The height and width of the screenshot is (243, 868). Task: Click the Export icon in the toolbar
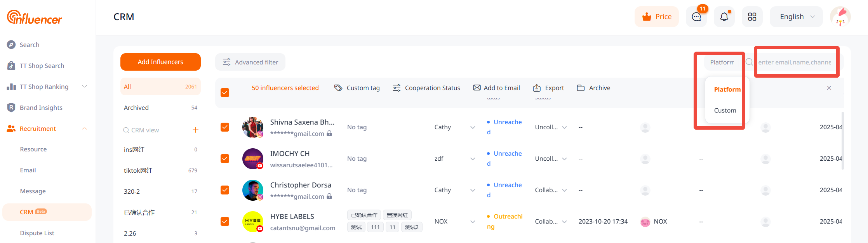coord(537,88)
